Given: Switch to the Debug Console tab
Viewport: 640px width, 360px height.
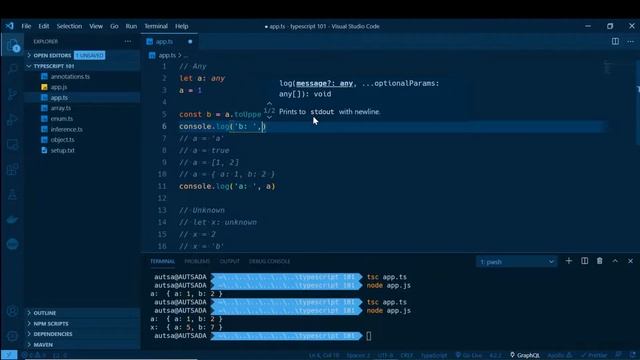Looking at the screenshot, I should coord(269,261).
